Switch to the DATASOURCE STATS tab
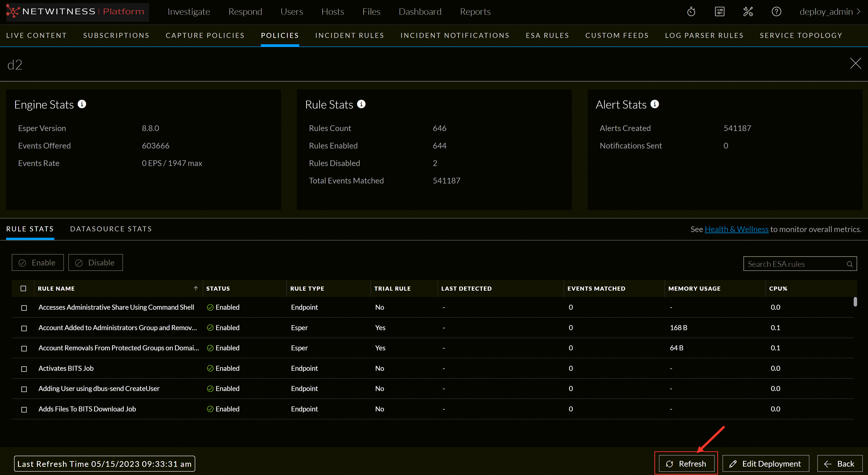The image size is (868, 475). click(x=111, y=229)
